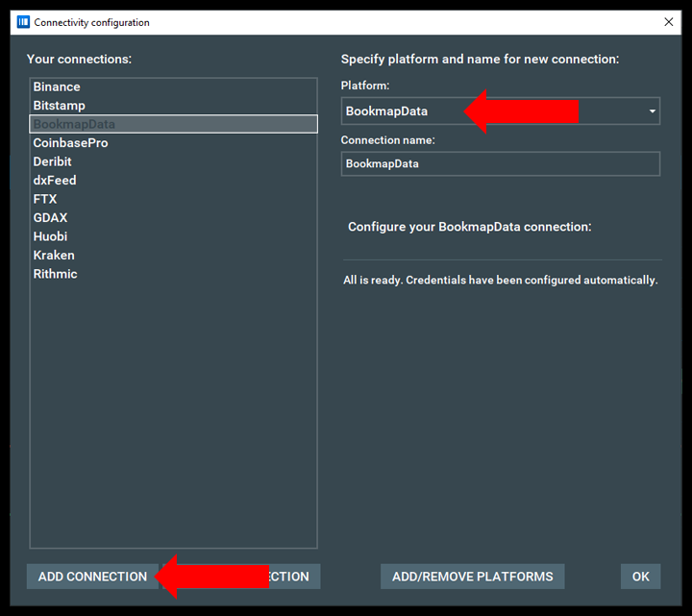Choose CoinbasePro from your connections
This screenshot has width=692, height=616.
[173, 143]
